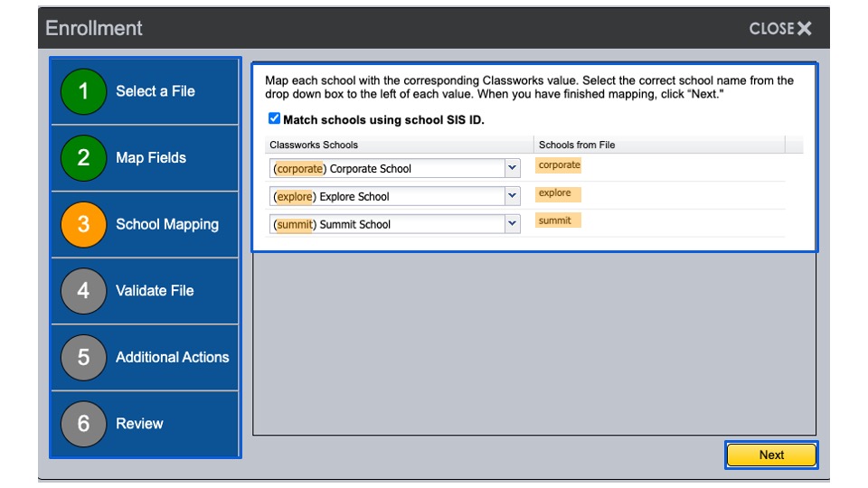Image resolution: width=868 pixels, height=488 pixels.
Task: Click the green step 2 circle icon
Action: [x=83, y=157]
